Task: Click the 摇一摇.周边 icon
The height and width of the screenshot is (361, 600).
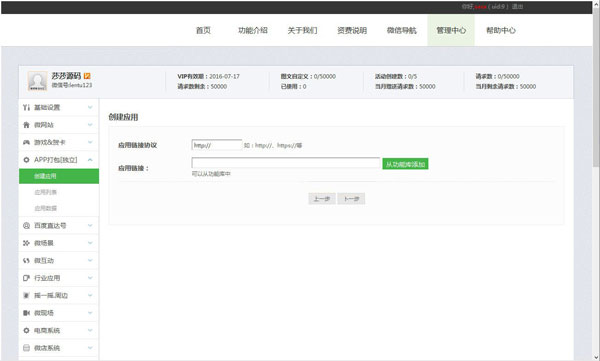Action: click(x=26, y=296)
